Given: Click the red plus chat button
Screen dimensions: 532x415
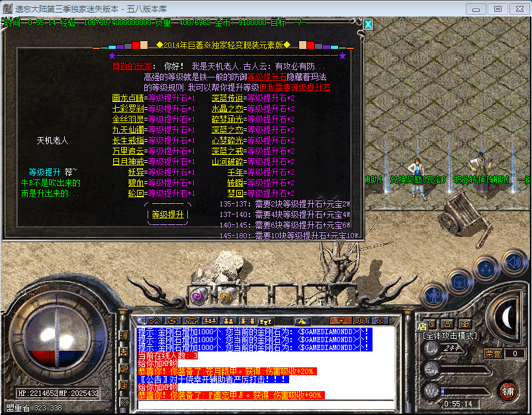Looking at the screenshot, I should 341,320.
